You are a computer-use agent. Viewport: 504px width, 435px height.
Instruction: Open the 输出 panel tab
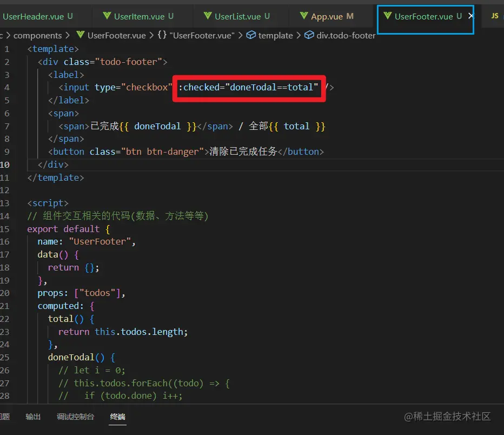[x=33, y=417]
